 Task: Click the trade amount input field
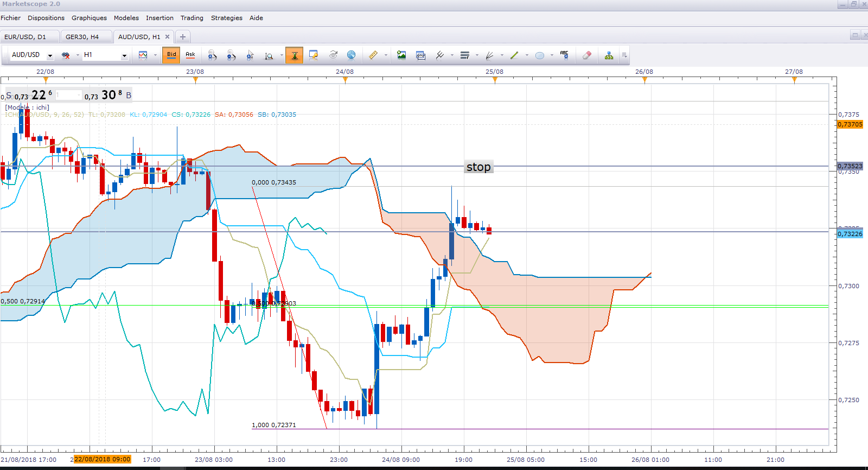[68, 96]
